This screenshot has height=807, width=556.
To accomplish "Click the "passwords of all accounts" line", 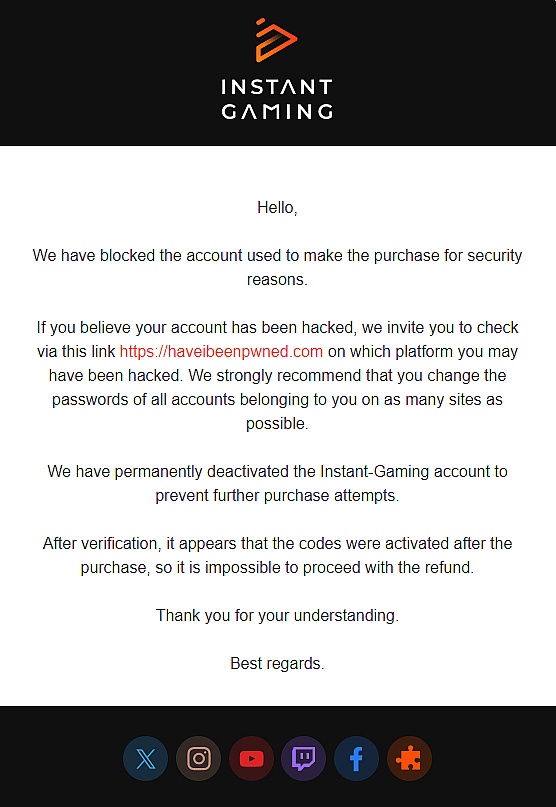I will (277, 400).
